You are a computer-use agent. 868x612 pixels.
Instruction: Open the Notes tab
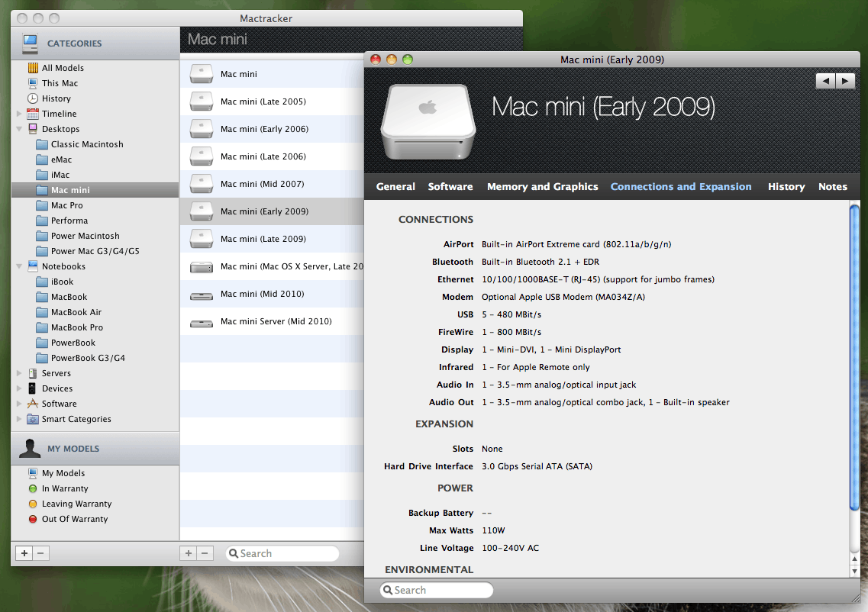(x=833, y=186)
